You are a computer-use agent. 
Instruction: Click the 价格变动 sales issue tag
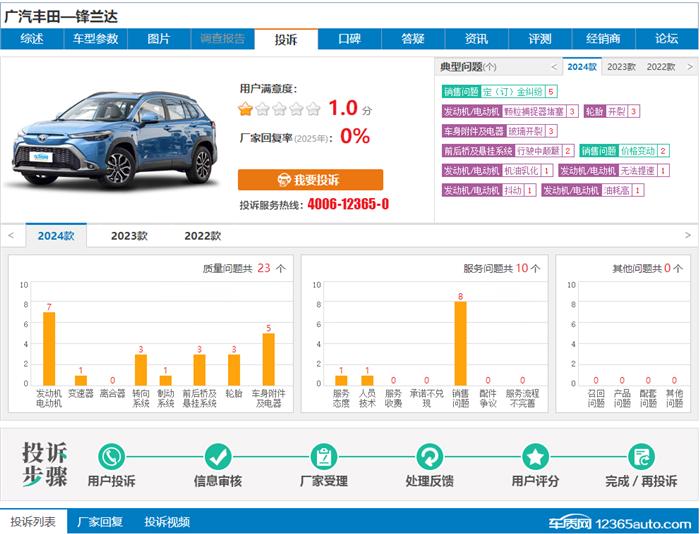625,150
